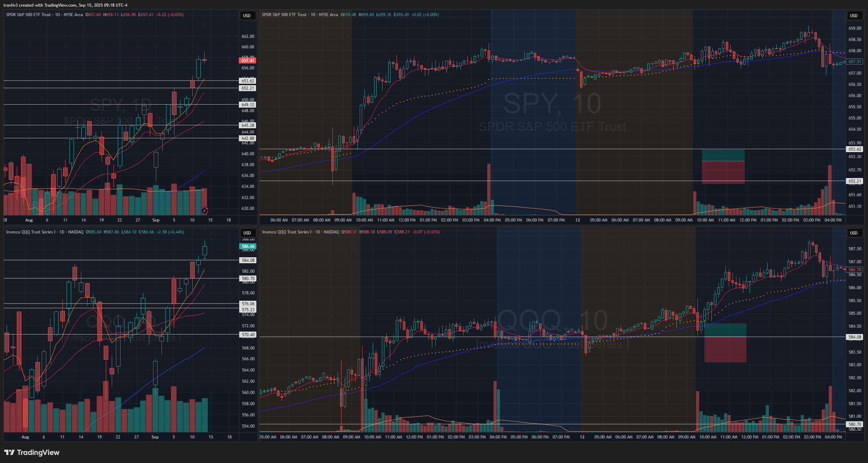Click USD currency button on QQQ 10-minute chart
Image resolution: width=868 pixels, height=463 pixels.
tap(854, 233)
